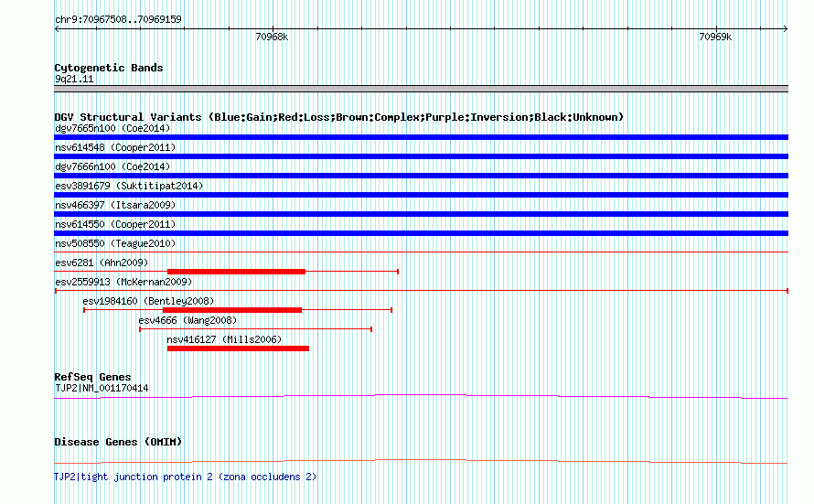Select the nsv416127 (Mills2006) label
The height and width of the screenshot is (504, 814).
[x=224, y=339]
